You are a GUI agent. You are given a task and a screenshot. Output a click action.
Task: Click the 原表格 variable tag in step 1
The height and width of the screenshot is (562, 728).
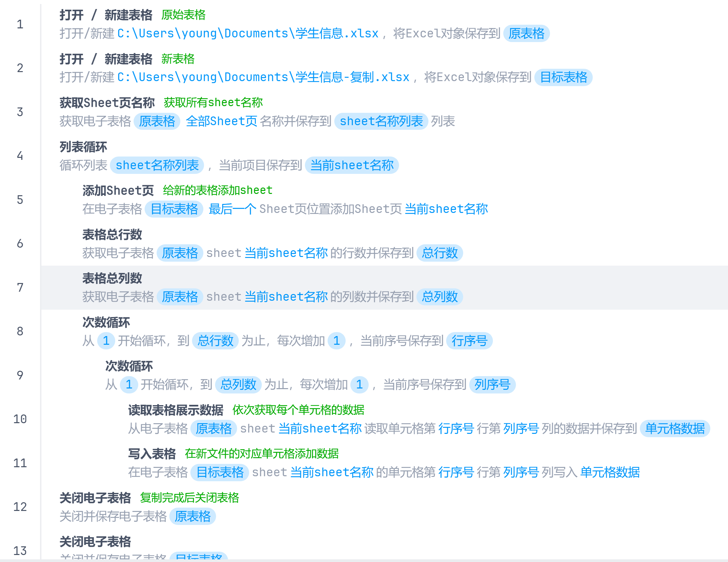click(526, 33)
